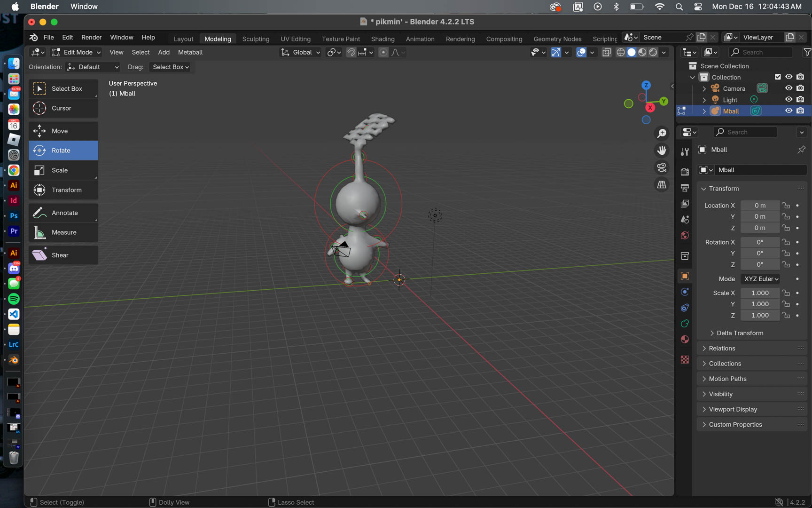This screenshot has height=508, width=812.
Task: Click the outliner Search field
Action: pyautogui.click(x=760, y=52)
